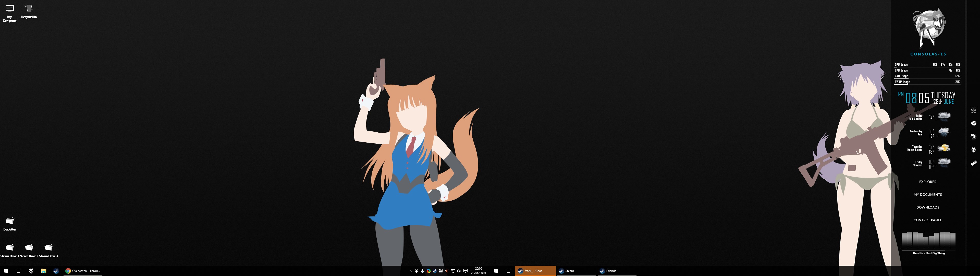
Task: Open the Steam Drive 1 folder
Action: pos(9,250)
